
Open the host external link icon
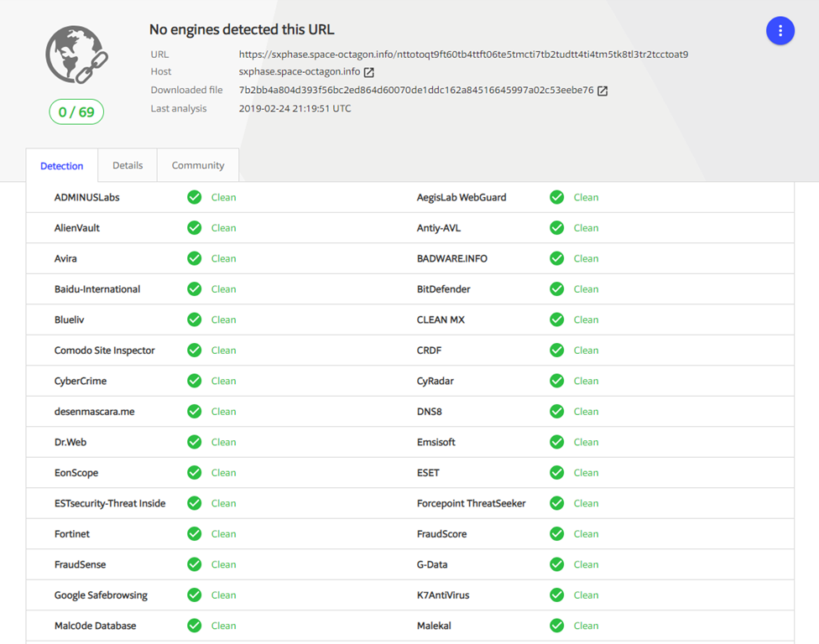[368, 72]
